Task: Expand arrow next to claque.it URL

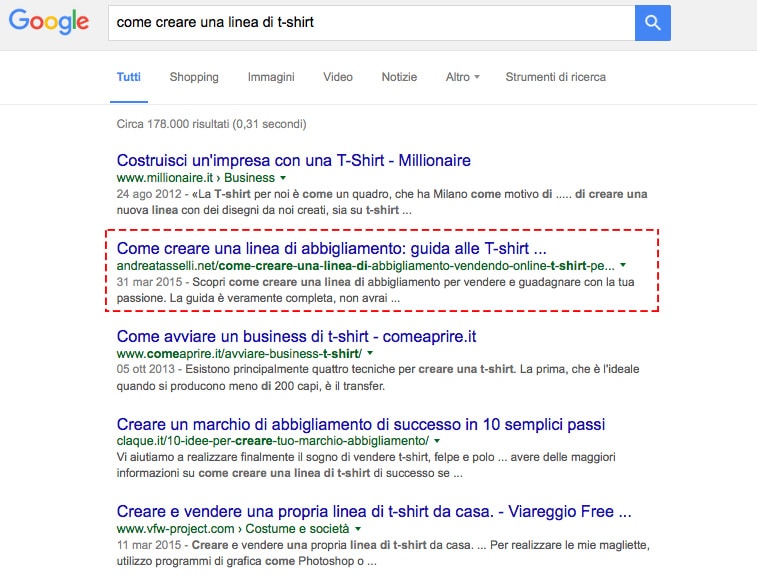Action: (437, 441)
